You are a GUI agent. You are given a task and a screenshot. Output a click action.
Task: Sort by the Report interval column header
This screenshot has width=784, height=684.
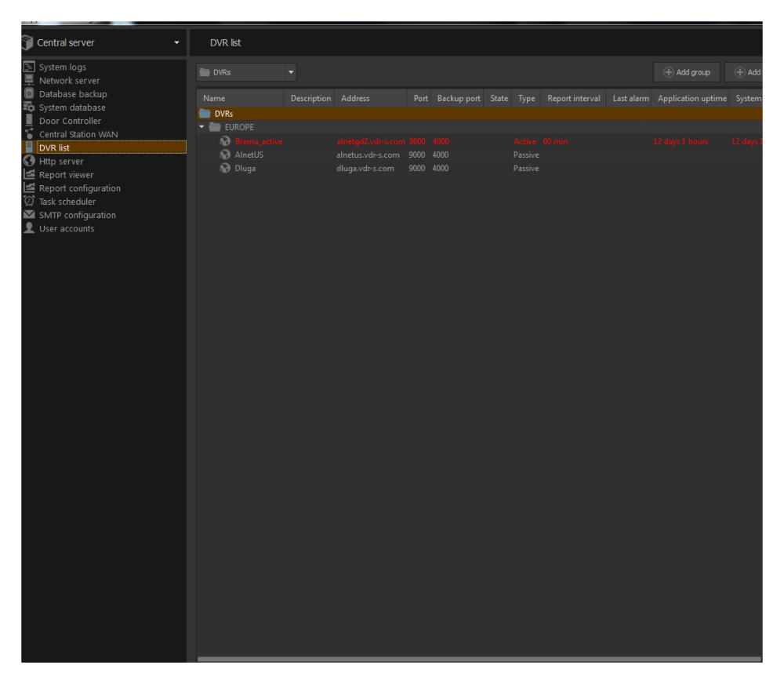click(x=574, y=99)
